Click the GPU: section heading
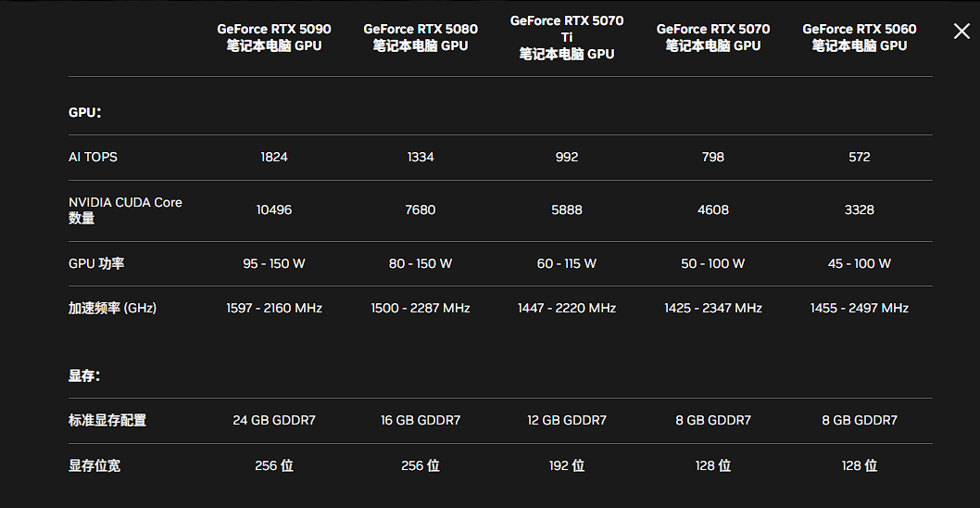This screenshot has width=980, height=508. tap(84, 112)
